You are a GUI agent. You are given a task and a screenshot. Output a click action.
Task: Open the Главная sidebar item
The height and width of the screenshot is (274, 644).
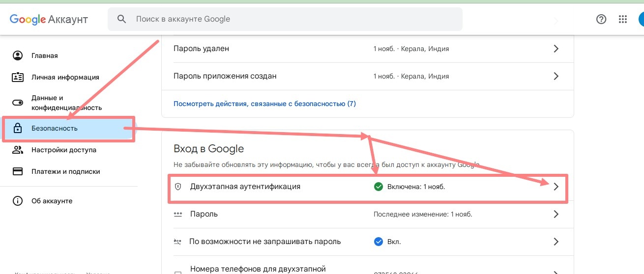tap(69, 55)
